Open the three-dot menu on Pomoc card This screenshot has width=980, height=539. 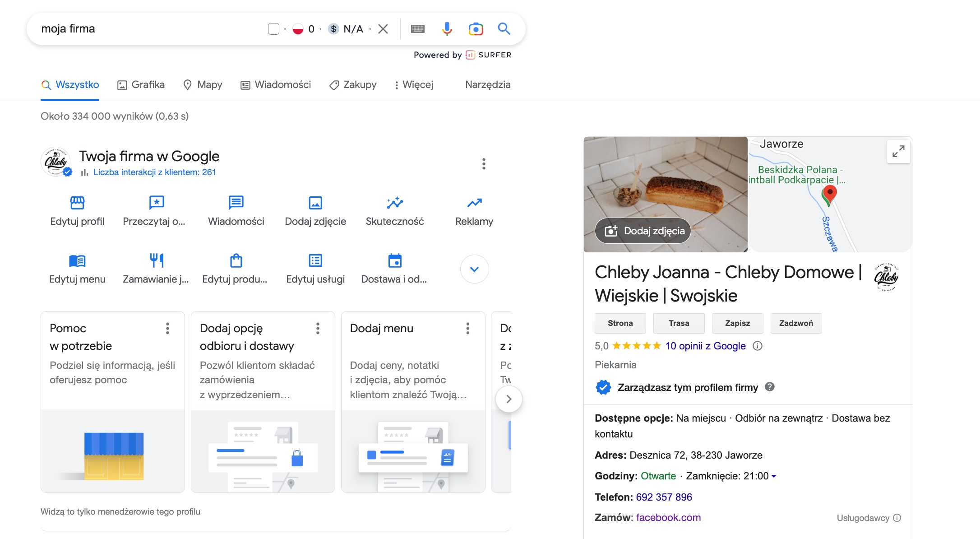coord(167,329)
